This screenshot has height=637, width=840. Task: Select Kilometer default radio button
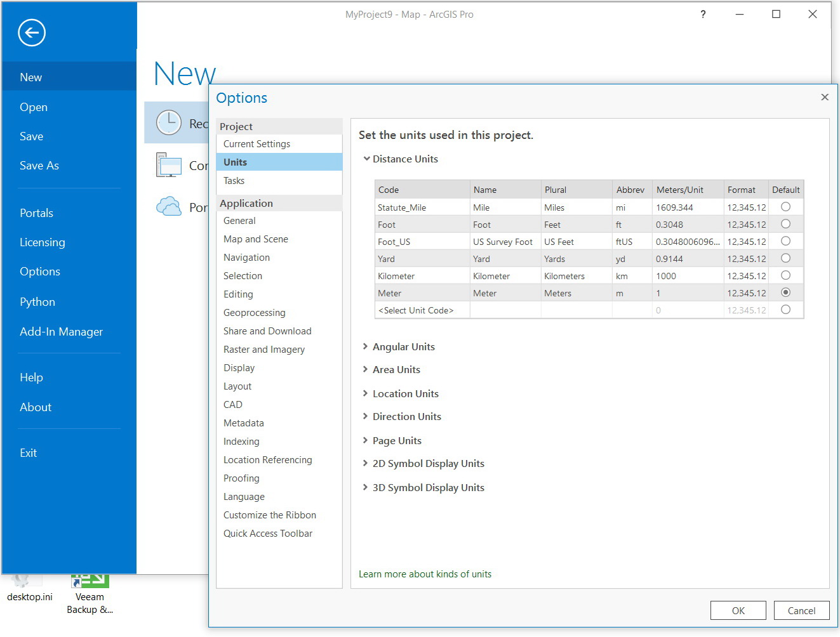point(785,275)
